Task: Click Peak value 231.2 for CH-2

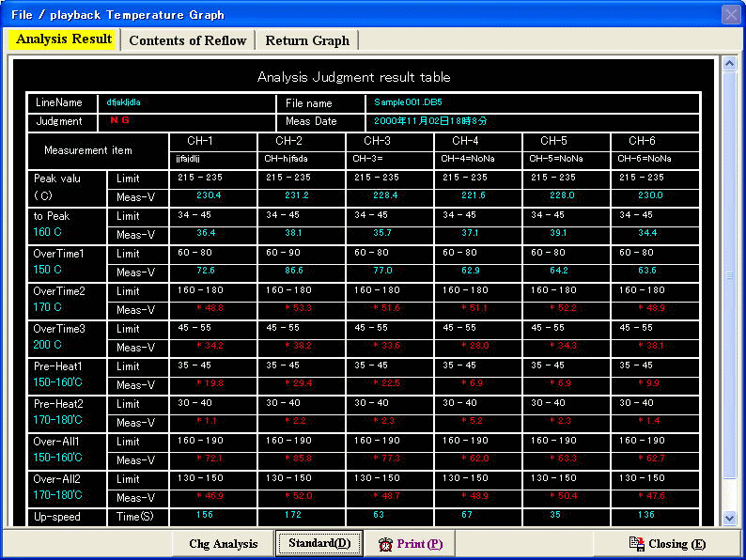Action: click(x=297, y=195)
